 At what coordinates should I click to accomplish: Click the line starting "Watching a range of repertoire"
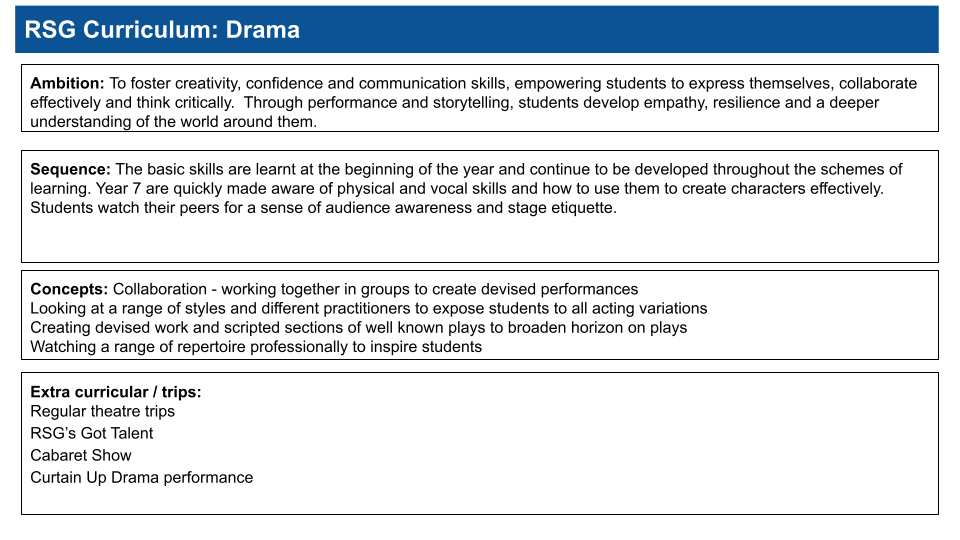256,346
